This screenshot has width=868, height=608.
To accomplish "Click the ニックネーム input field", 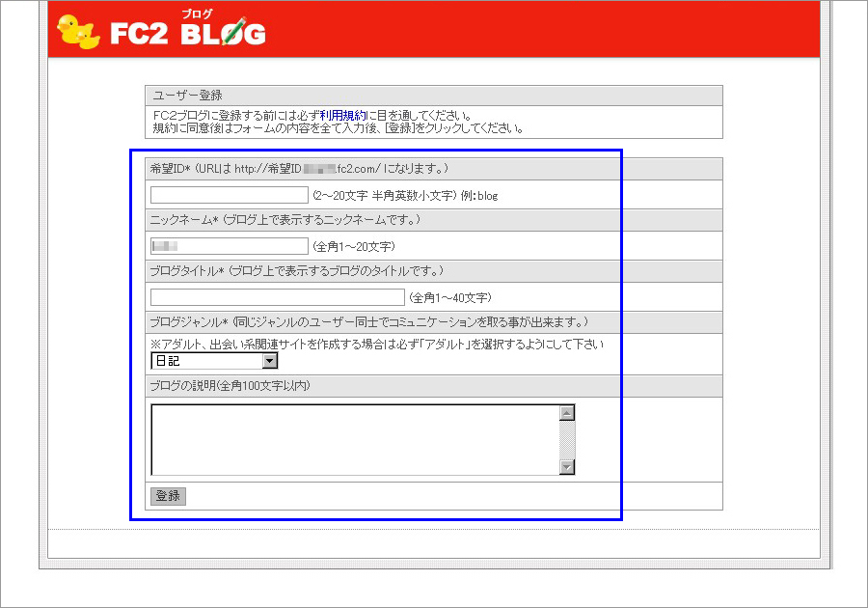I will (230, 246).
